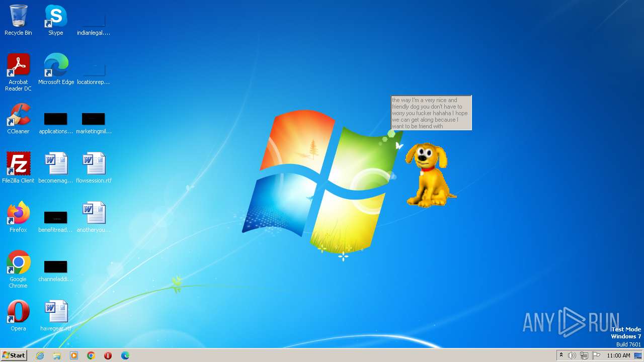Viewport: 644px width, 362px height.
Task: Click the 11:00 AM clock
Action: pyautogui.click(x=618, y=355)
